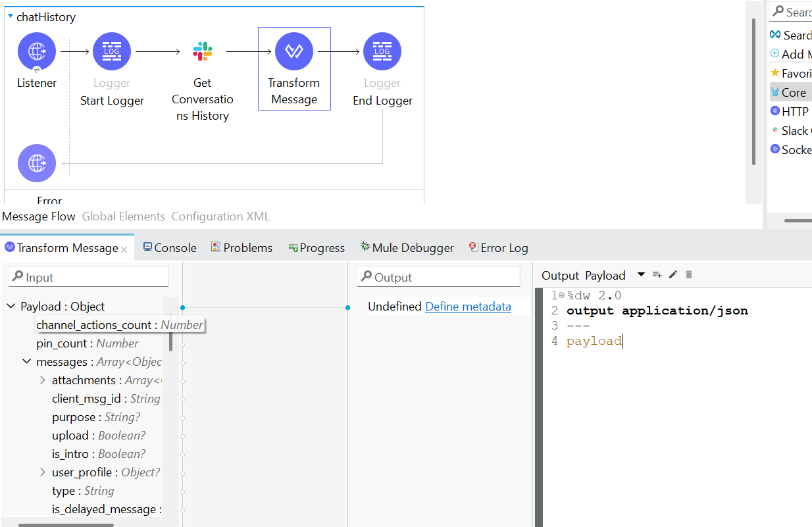Close the Transform Message tab

(x=124, y=249)
